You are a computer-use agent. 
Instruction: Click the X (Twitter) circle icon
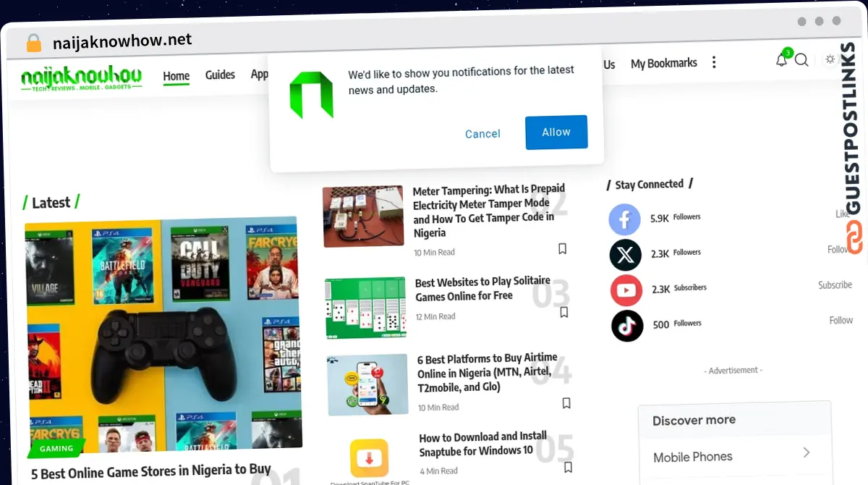[626, 255]
